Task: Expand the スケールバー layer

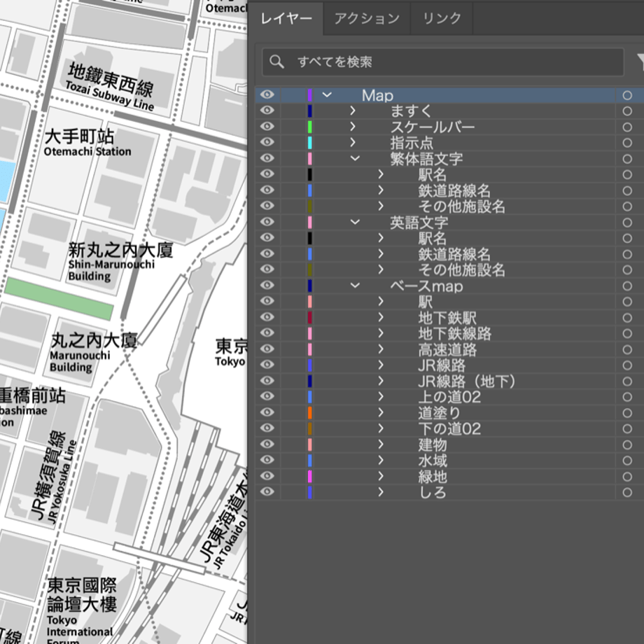Action: 352,127
